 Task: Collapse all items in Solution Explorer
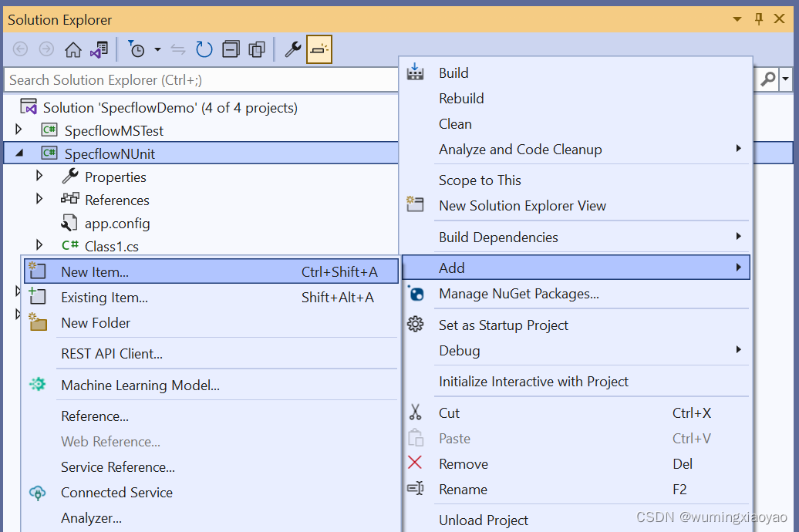tap(229, 49)
